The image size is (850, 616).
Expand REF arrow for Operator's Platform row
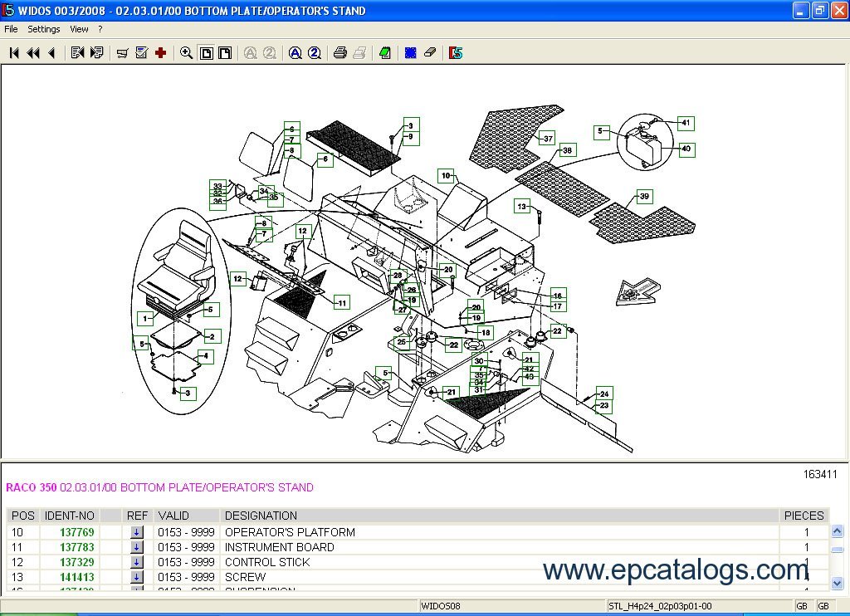click(x=137, y=532)
